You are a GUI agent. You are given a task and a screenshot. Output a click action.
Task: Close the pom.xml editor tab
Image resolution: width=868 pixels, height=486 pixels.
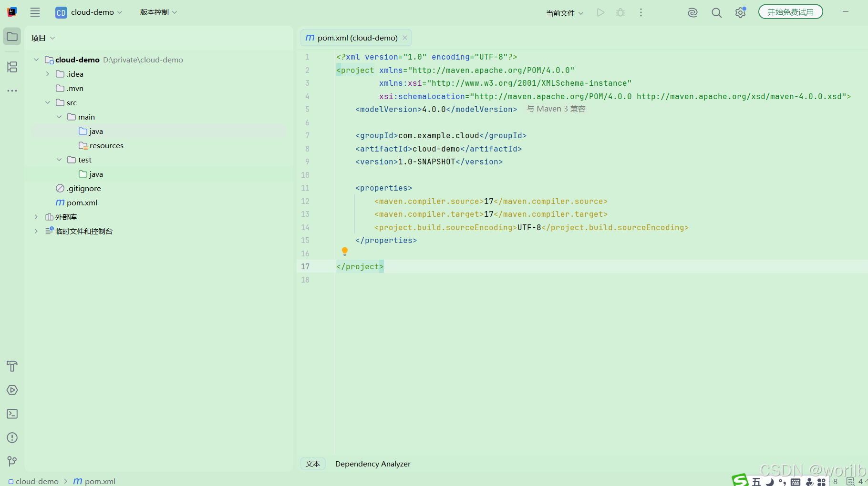coord(405,38)
